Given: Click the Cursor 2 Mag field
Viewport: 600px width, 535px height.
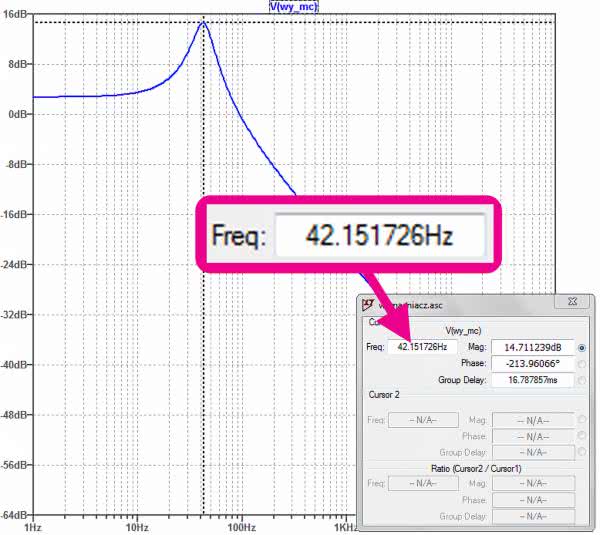Looking at the screenshot, I should pos(532,420).
